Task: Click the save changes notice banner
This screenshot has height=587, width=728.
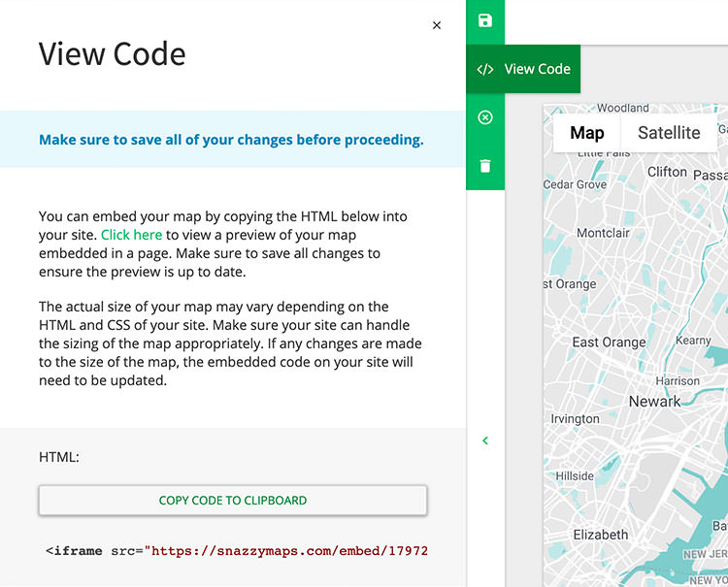Action: click(x=233, y=139)
